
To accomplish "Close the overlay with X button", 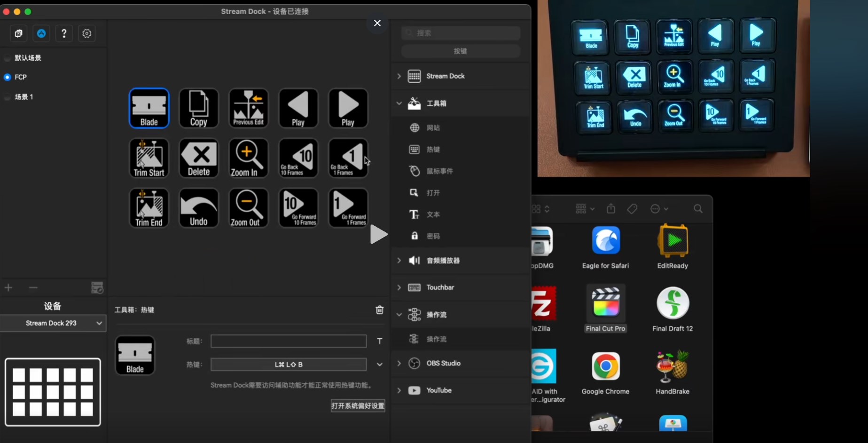I will tap(377, 23).
